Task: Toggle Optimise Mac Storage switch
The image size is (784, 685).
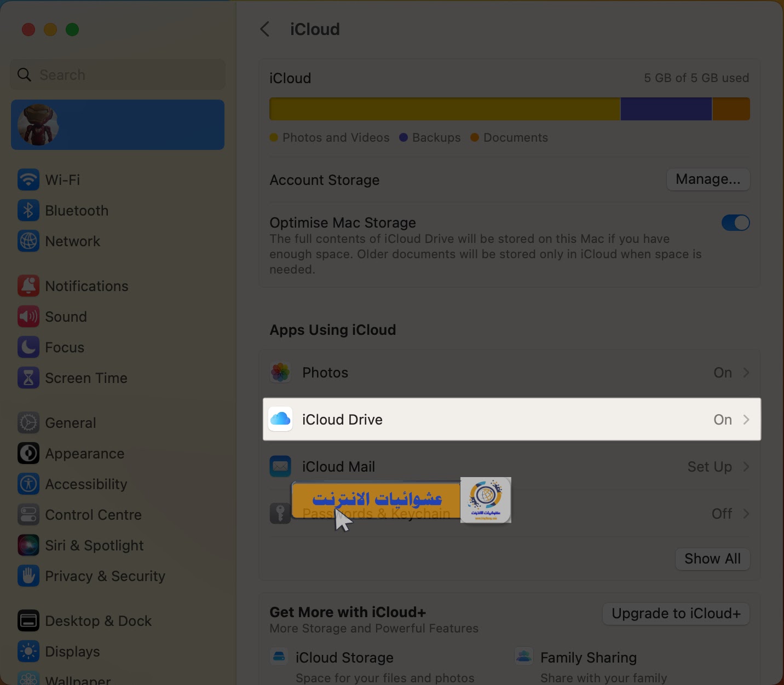Action: click(735, 223)
